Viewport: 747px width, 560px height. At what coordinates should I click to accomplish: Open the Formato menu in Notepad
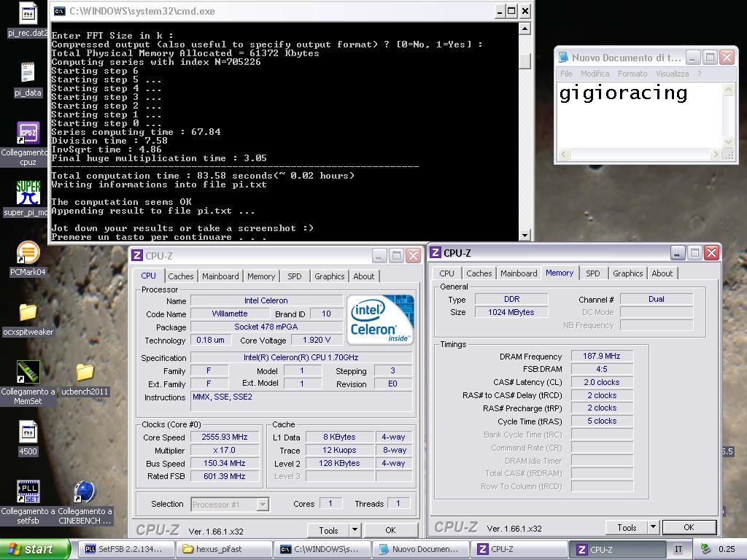pyautogui.click(x=632, y=74)
